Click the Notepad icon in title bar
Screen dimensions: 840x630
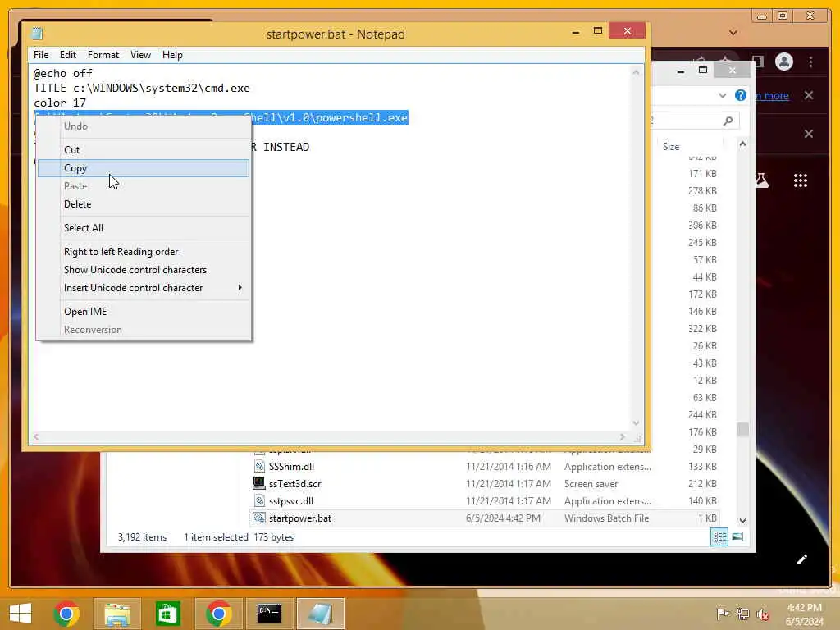pos(37,34)
